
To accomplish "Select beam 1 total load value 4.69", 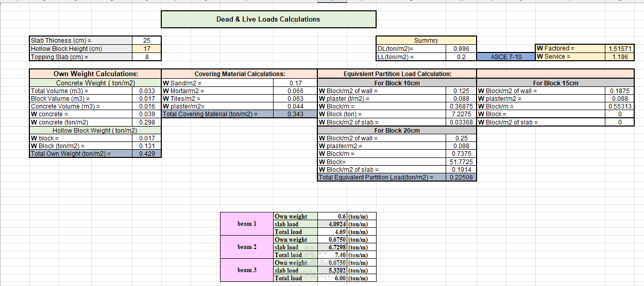I will click(x=332, y=232).
